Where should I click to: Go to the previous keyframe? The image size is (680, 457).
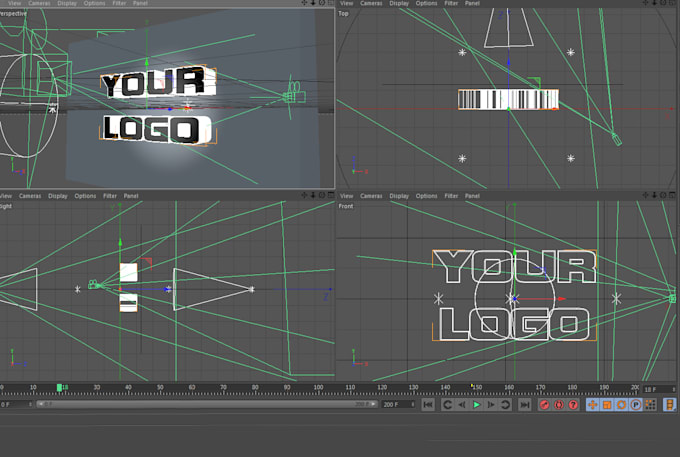pos(448,405)
